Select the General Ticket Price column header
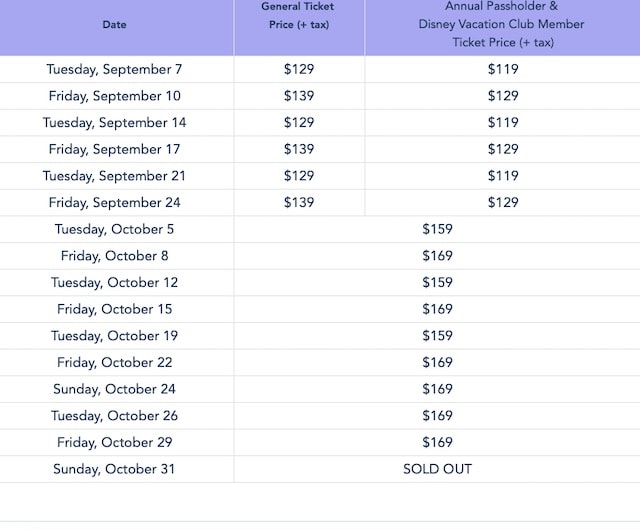Image resolution: width=640 pixels, height=530 pixels. 299,16
